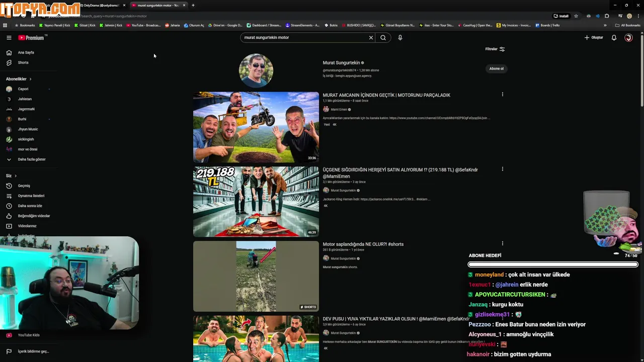The image size is (644, 362).
Task: Open Jhyun Music subscription channel
Action: [x=29, y=129]
